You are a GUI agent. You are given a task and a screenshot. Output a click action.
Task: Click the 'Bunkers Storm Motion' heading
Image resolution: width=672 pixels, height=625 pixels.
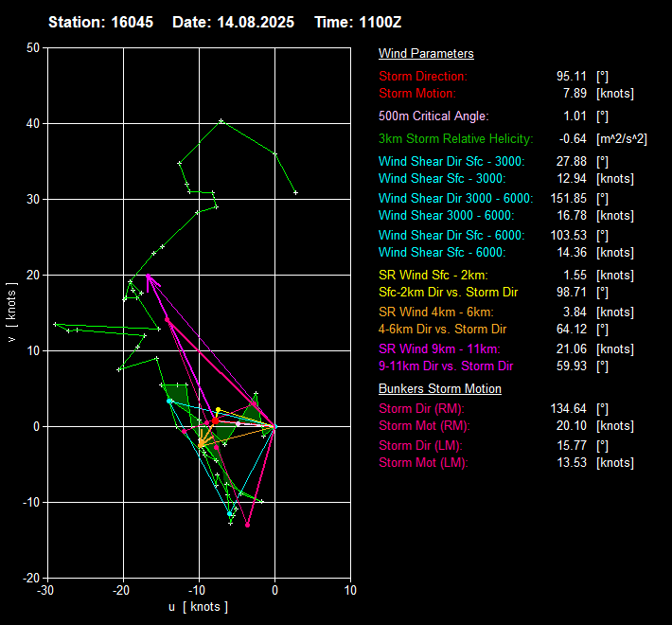pyautogui.click(x=440, y=389)
